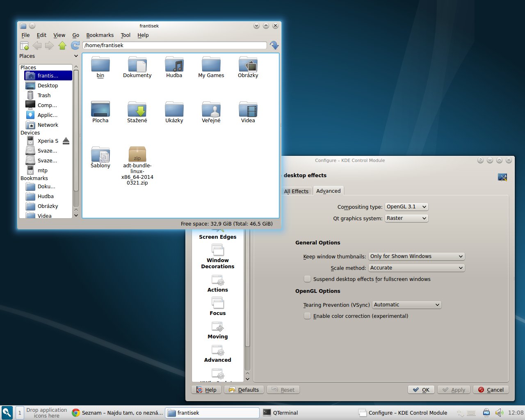Select Trash in the Places sidebar
This screenshot has width=525, height=420.
point(44,96)
